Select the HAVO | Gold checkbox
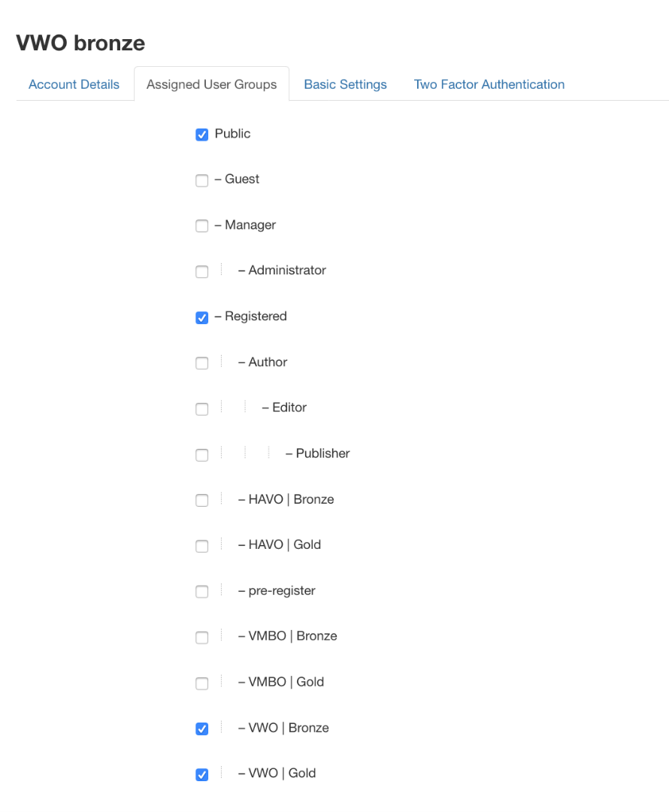This screenshot has height=812, width=669. (x=201, y=546)
